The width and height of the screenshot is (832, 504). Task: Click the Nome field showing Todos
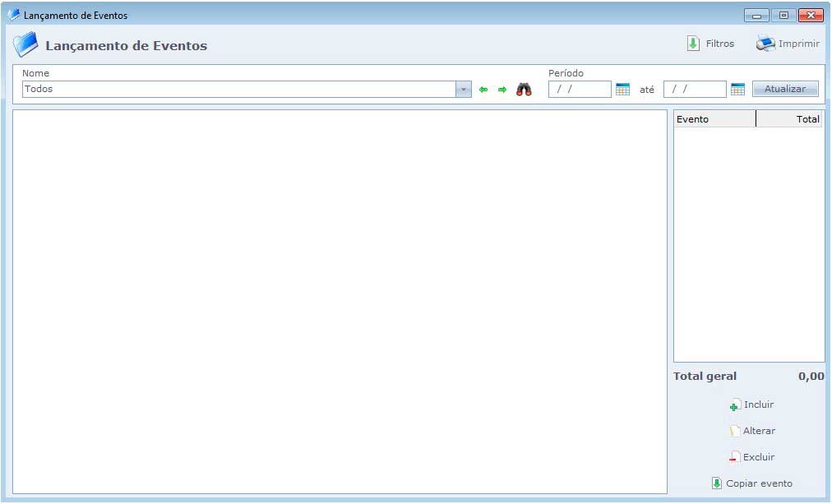tap(238, 90)
